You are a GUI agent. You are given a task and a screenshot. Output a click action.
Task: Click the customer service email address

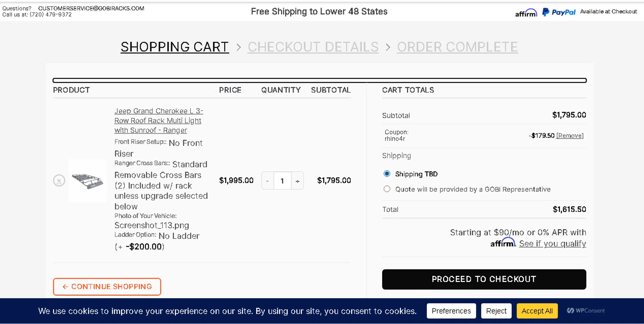coord(91,8)
